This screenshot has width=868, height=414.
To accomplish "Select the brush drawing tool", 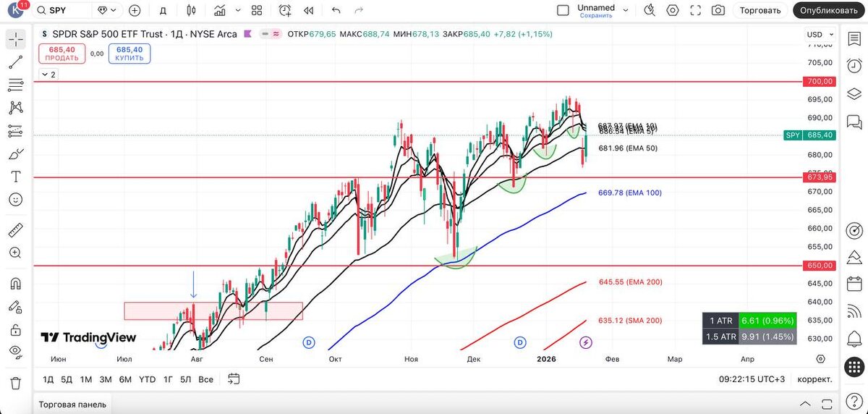I will click(x=15, y=154).
